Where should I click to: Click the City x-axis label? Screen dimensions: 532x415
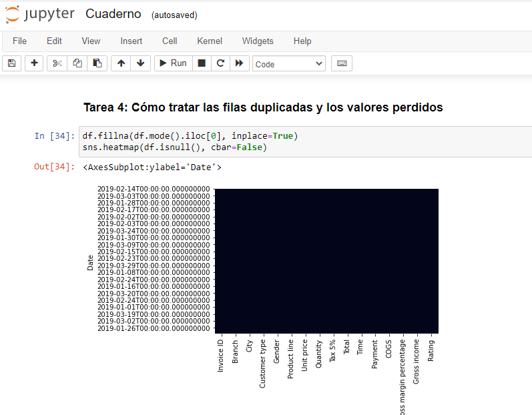pos(249,346)
